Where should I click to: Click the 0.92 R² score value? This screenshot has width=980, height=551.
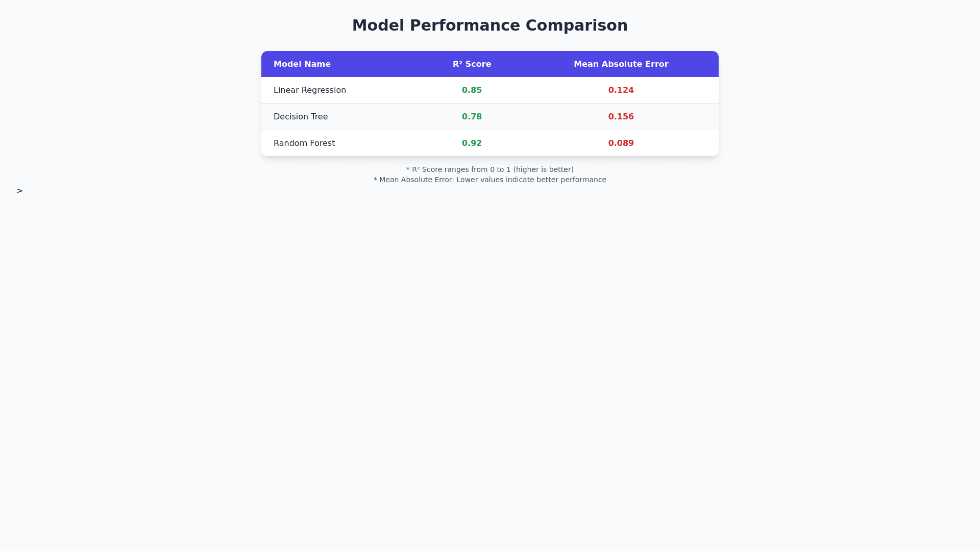(x=472, y=143)
